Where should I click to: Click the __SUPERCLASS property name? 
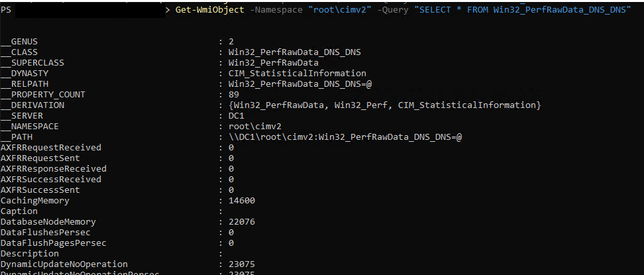point(32,63)
